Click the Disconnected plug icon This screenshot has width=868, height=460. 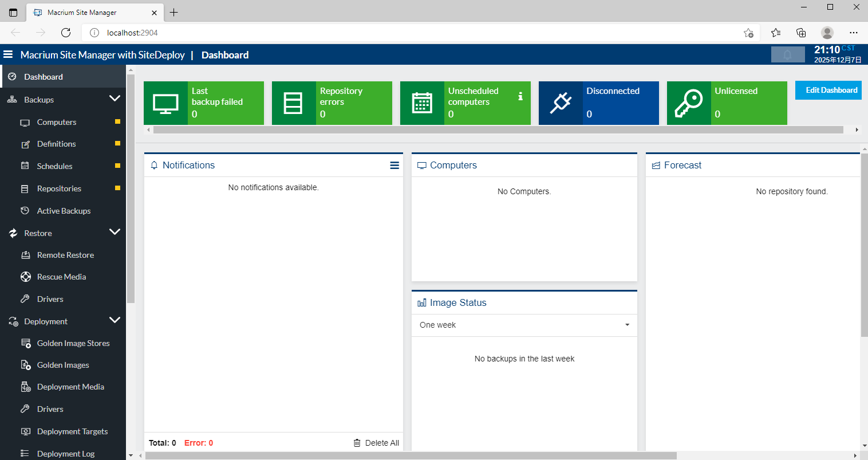click(561, 103)
